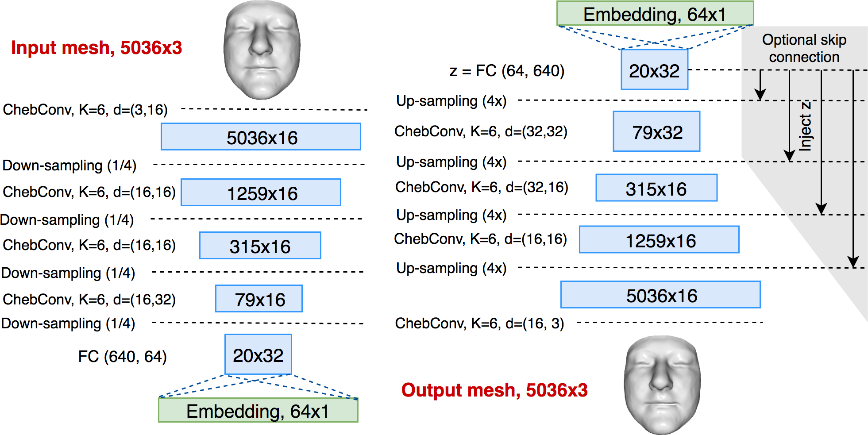
Task: Select the 79x16 feature box
Action: [x=259, y=299]
